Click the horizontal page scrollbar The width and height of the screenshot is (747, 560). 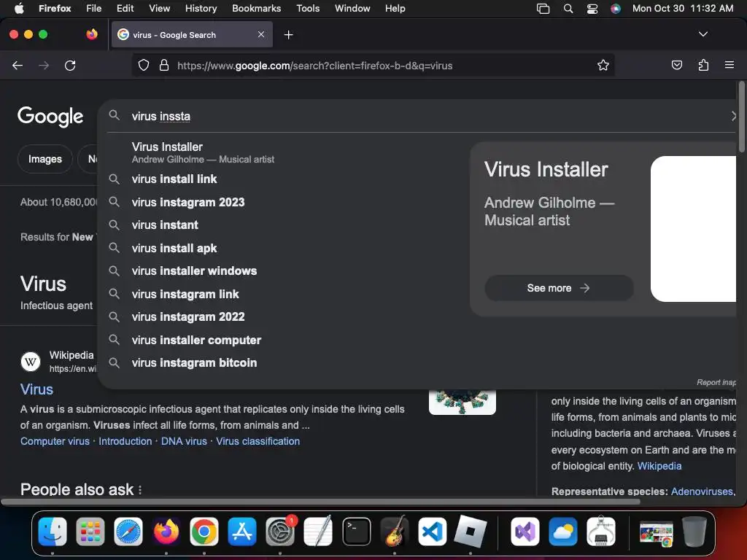coord(320,502)
